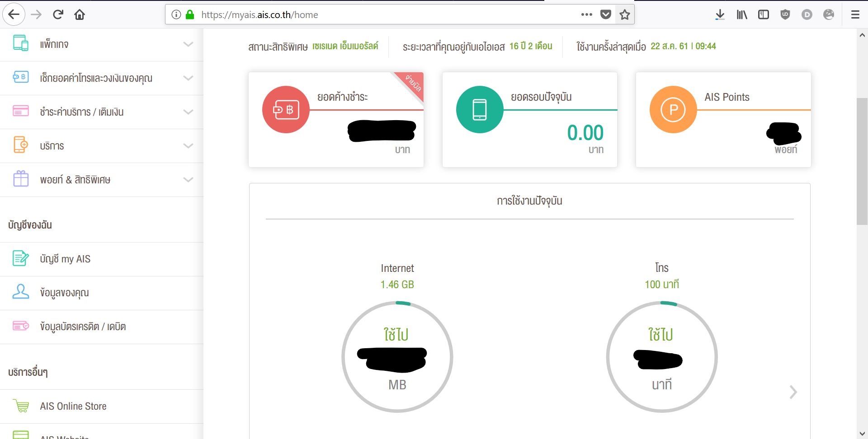The image size is (868, 439).
Task: Open the browser home page icon
Action: (x=80, y=15)
